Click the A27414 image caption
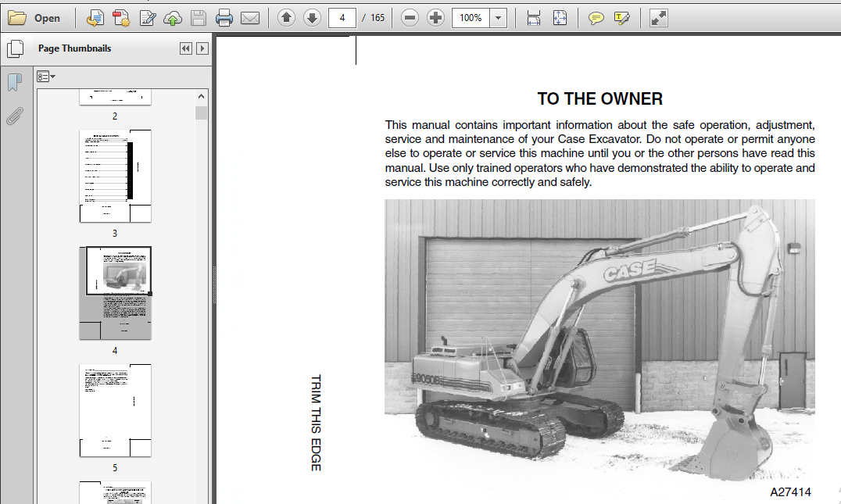The image size is (841, 504). (x=790, y=492)
